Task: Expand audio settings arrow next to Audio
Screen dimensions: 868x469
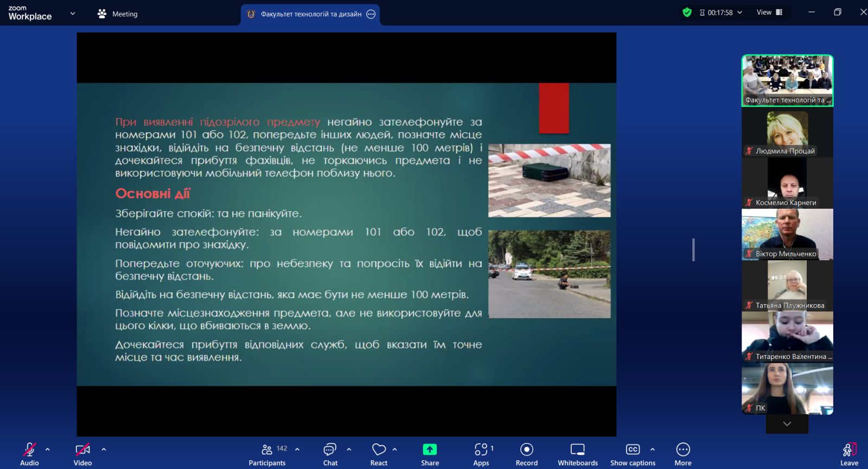Action: (48, 449)
